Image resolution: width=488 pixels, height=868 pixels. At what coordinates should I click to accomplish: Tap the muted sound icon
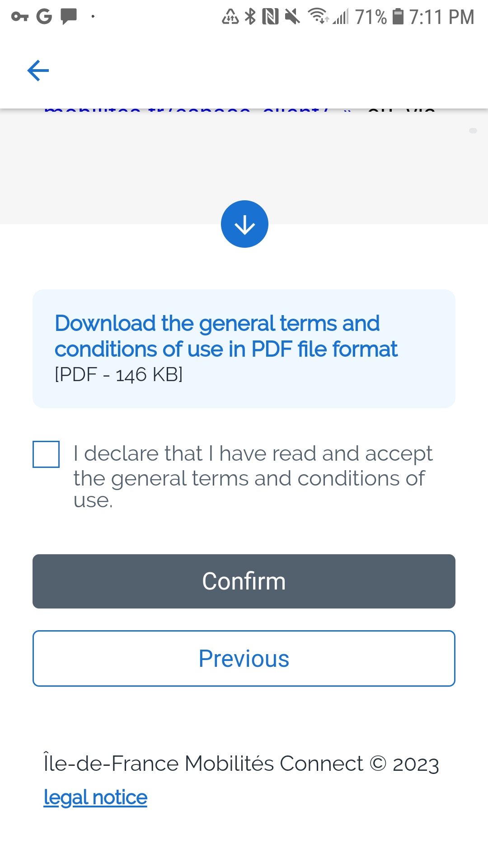click(x=293, y=17)
